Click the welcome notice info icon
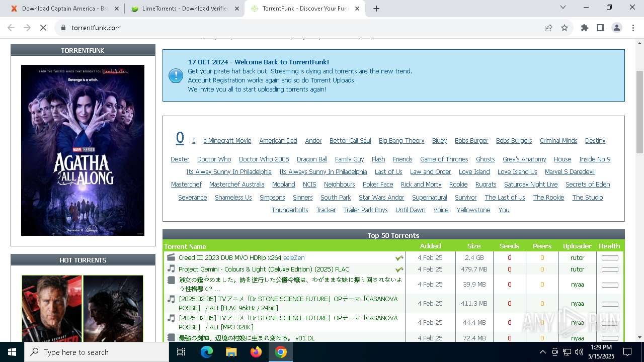This screenshot has width=644, height=362. pos(176,76)
